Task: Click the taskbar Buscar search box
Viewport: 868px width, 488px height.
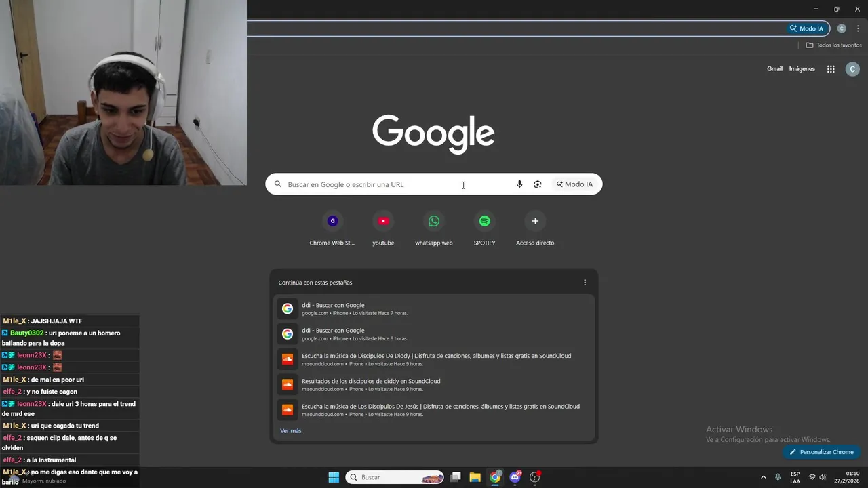Action: pos(395,477)
